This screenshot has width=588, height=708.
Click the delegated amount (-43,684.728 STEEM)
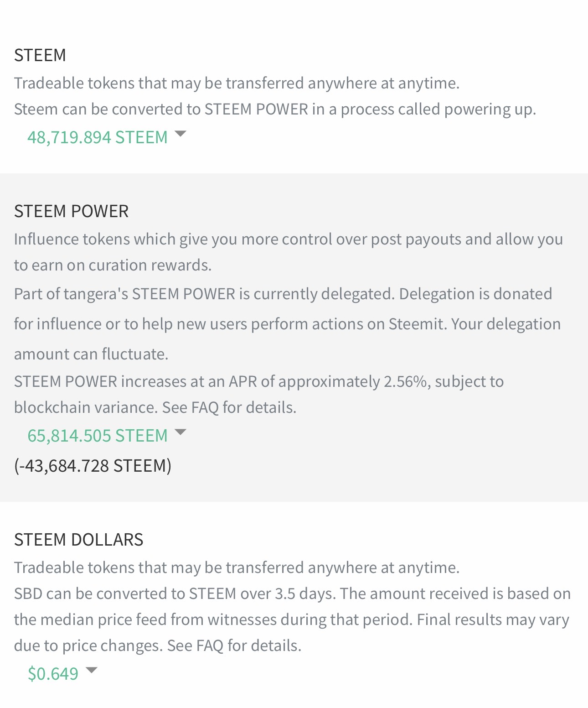pos(93,466)
